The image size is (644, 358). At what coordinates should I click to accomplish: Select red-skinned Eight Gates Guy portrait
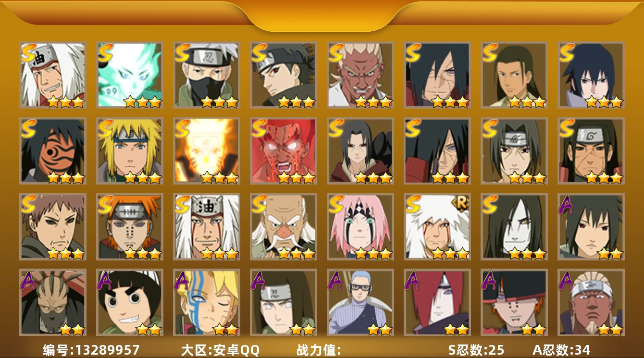click(283, 151)
